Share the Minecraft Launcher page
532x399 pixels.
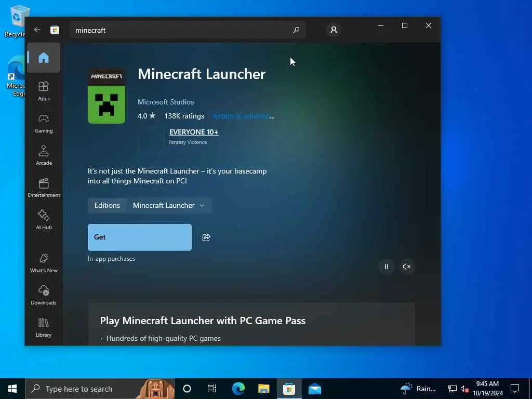click(x=206, y=237)
